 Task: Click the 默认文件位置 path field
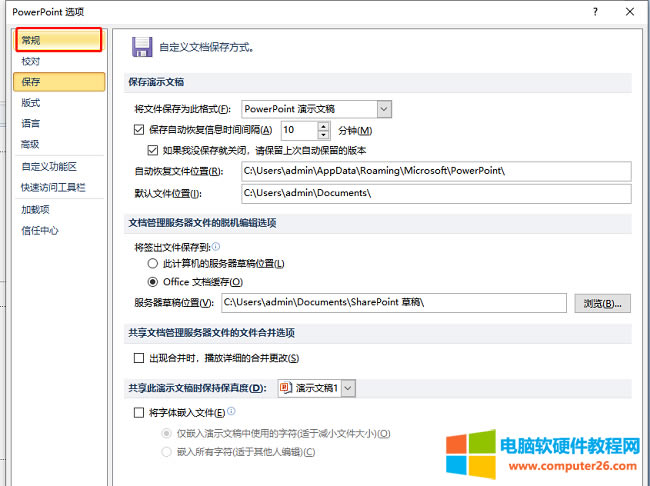[435, 193]
